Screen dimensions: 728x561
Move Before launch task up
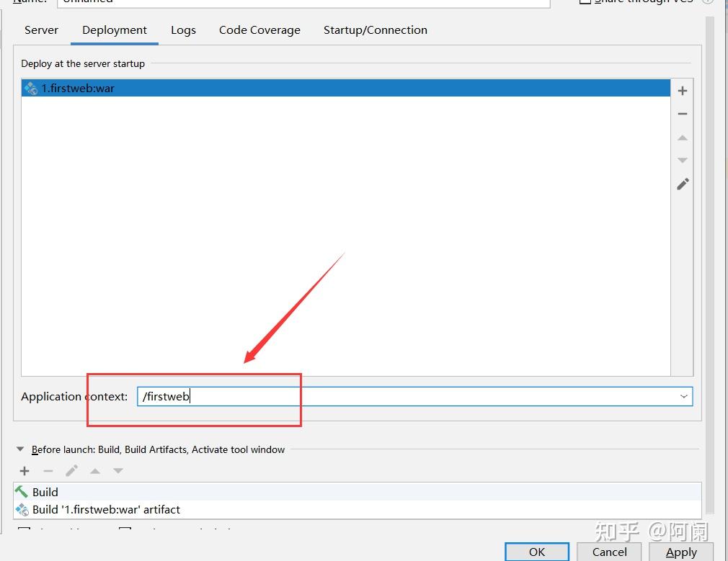[x=95, y=471]
